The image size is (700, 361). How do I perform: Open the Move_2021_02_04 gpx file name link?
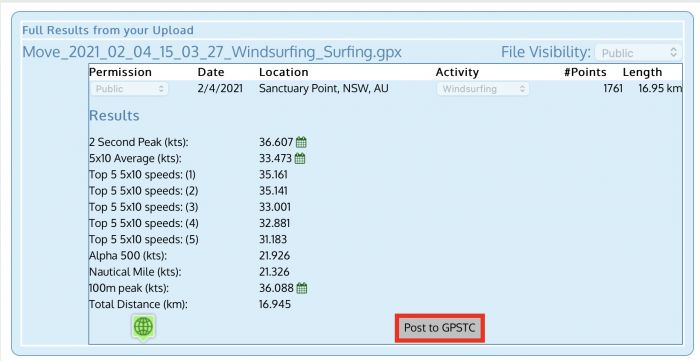pyautogui.click(x=212, y=52)
